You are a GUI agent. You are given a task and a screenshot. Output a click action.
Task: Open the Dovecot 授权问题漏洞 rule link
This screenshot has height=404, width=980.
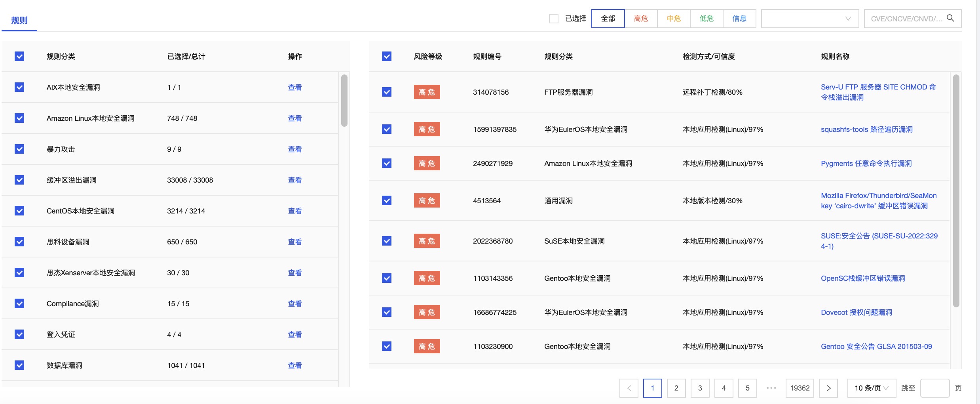tap(856, 313)
